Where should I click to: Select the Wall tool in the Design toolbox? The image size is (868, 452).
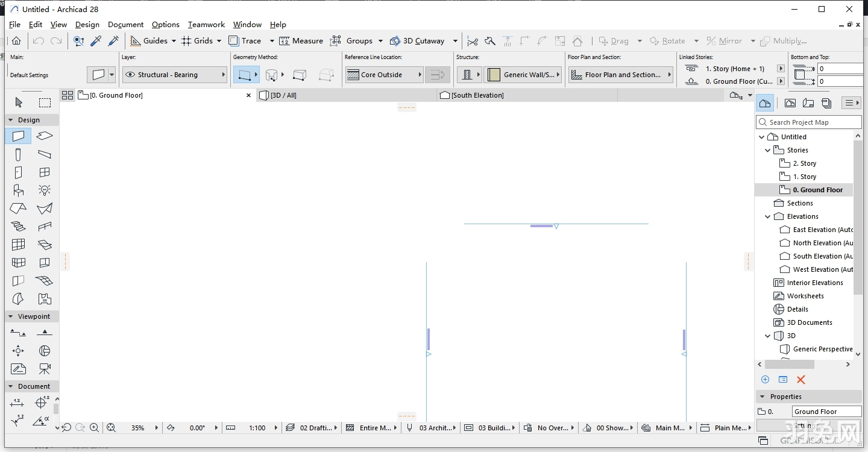click(18, 136)
